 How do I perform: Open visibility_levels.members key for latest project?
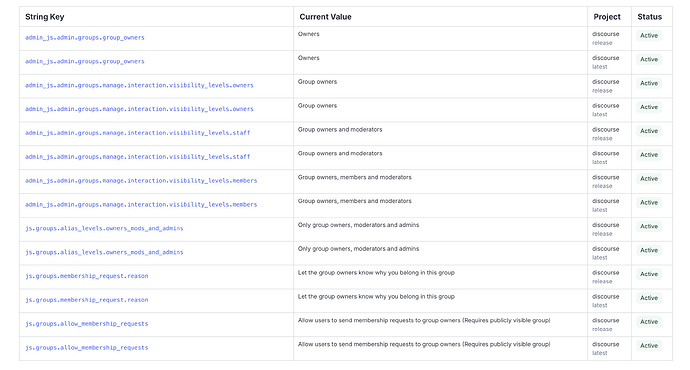[x=141, y=204]
